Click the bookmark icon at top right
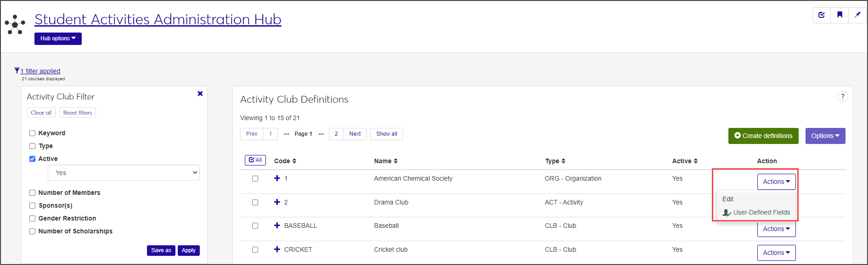Screen dimensions: 868x265 coord(840,15)
